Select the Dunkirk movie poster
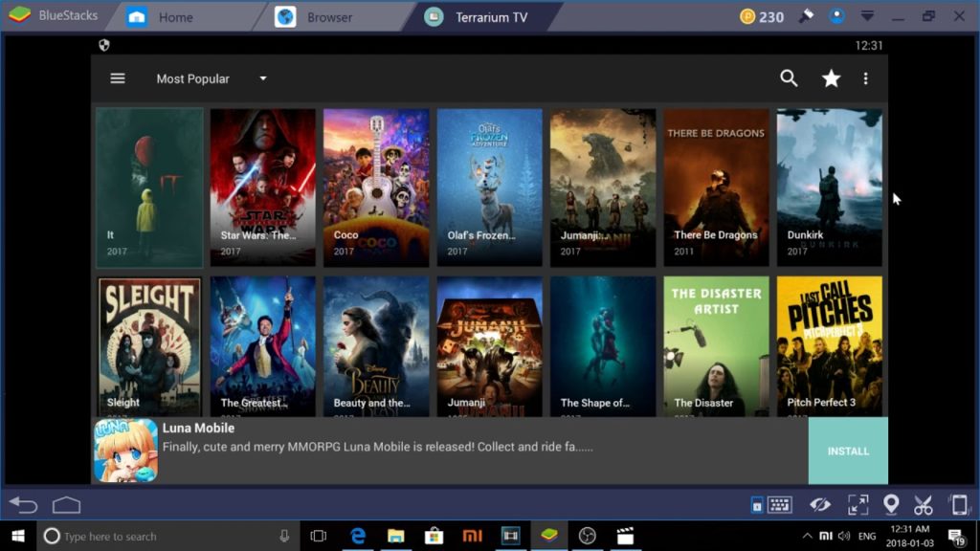The width and height of the screenshot is (980, 551). pos(830,188)
